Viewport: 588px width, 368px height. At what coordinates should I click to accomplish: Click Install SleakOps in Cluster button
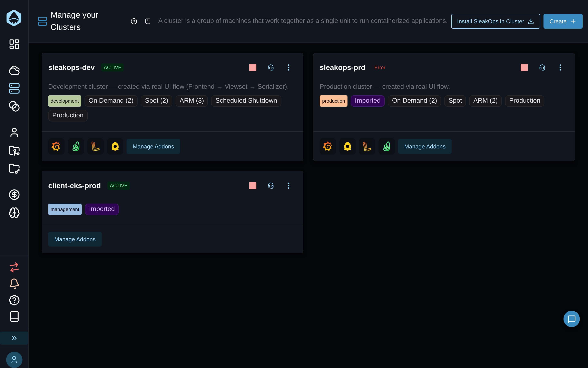click(496, 21)
